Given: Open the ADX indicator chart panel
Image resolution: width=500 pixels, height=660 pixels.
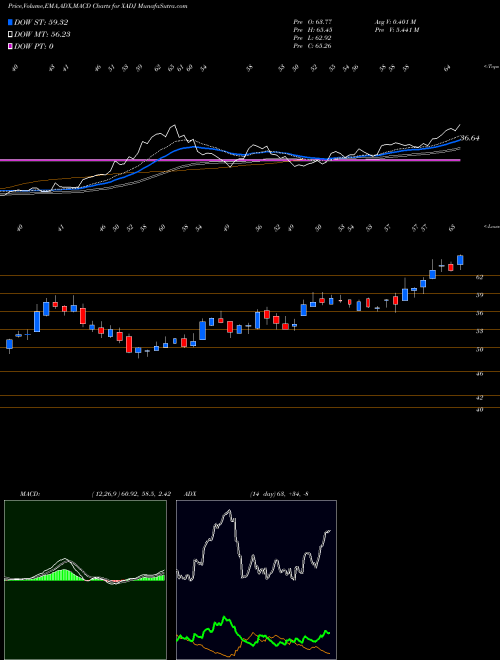Looking at the screenshot, I should tap(256, 580).
